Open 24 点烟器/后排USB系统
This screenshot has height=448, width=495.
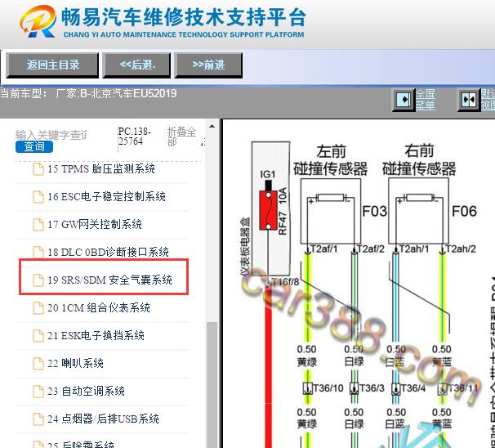coord(101,419)
